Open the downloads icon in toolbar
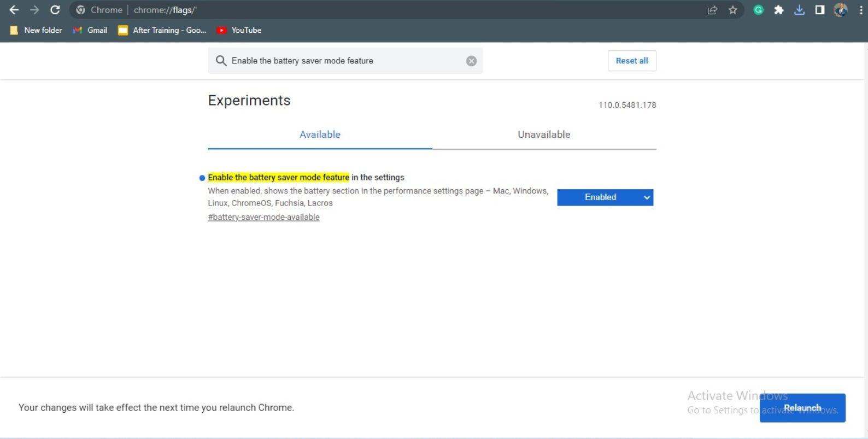This screenshot has width=868, height=439. pyautogui.click(x=799, y=10)
